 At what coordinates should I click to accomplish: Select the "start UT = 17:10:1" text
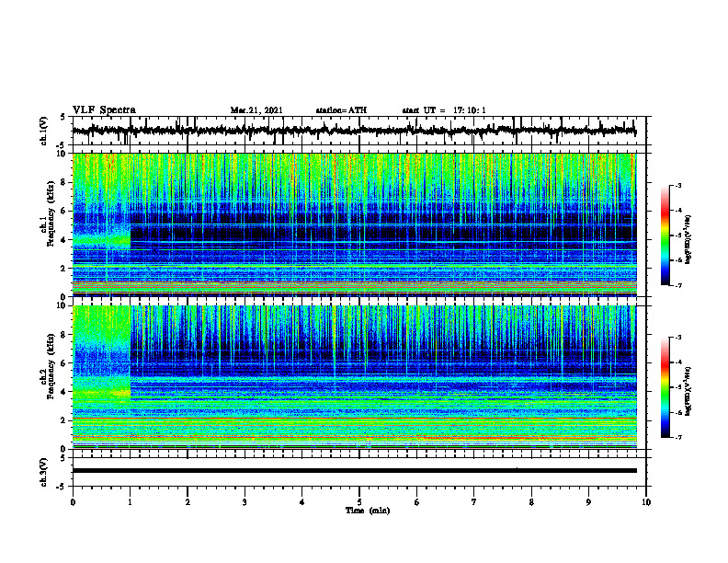tap(444, 110)
